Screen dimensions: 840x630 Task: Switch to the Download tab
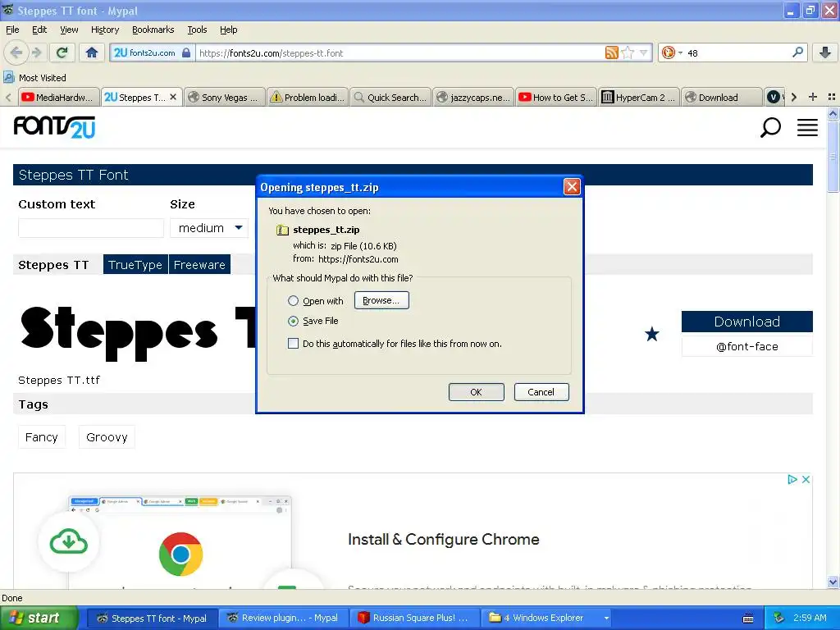(722, 97)
